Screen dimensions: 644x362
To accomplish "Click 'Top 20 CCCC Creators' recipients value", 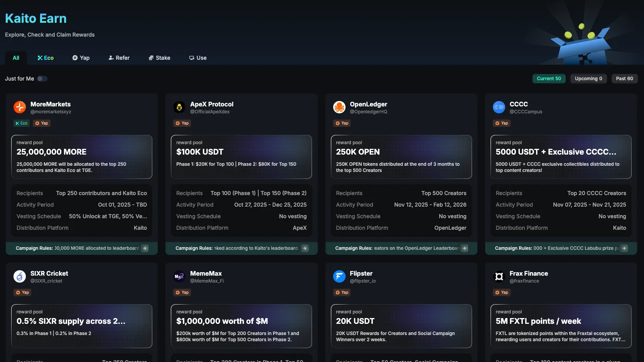I will pyautogui.click(x=597, y=193).
